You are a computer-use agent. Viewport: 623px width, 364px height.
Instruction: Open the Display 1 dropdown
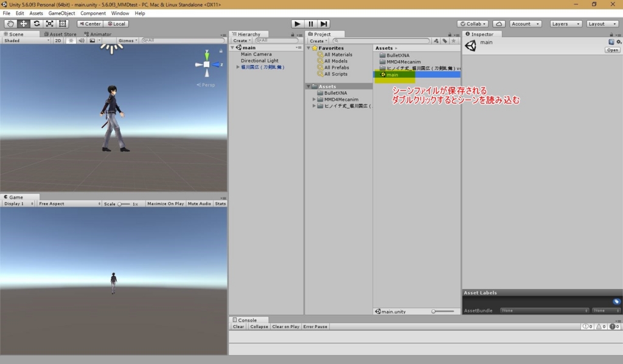click(x=18, y=204)
